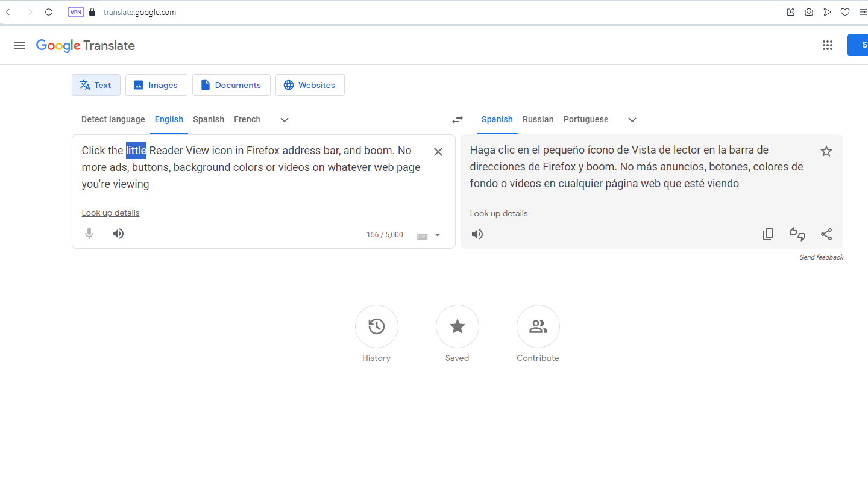This screenshot has height=480, width=868.
Task: Expand more source languages
Action: [285, 120]
